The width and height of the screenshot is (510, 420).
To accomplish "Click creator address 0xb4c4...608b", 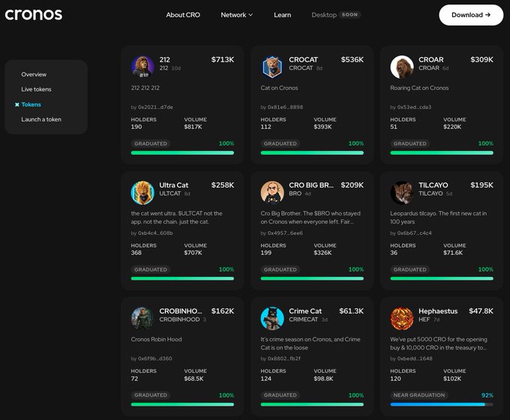I will coord(155,233).
